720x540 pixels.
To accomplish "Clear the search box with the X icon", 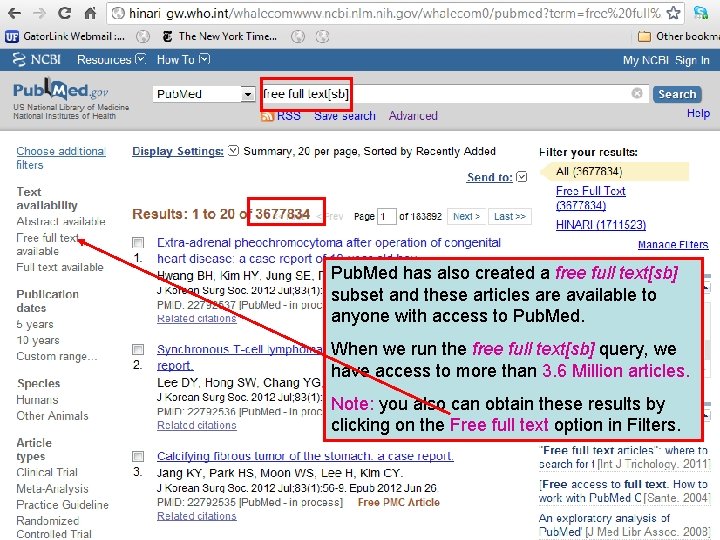I will click(x=637, y=93).
